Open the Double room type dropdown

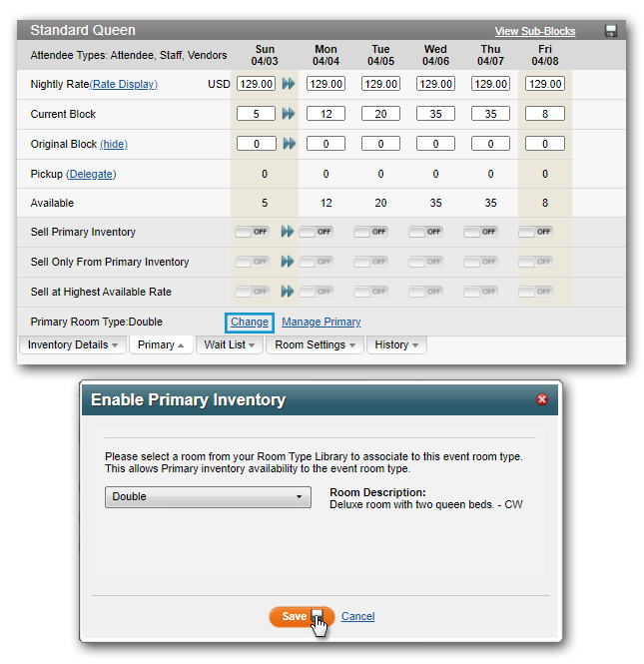click(208, 496)
